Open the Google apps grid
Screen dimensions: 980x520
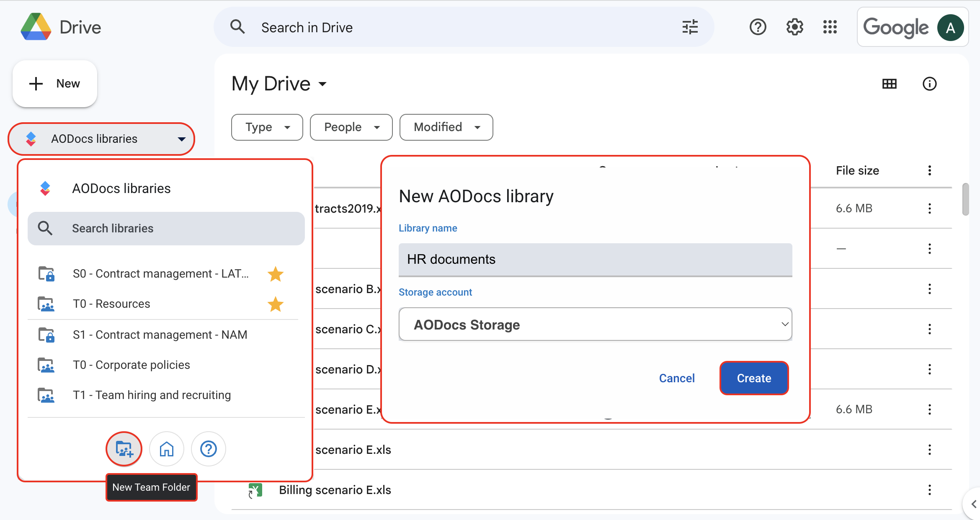point(830,27)
